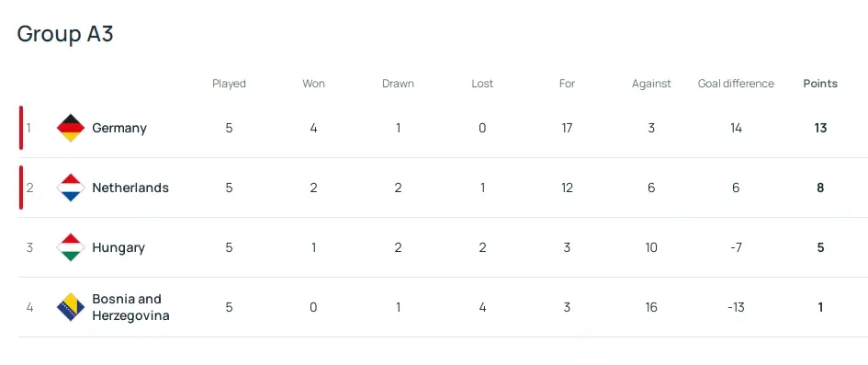Image resolution: width=868 pixels, height=365 pixels.
Task: Click the Netherlands flag icon
Action: 71,188
